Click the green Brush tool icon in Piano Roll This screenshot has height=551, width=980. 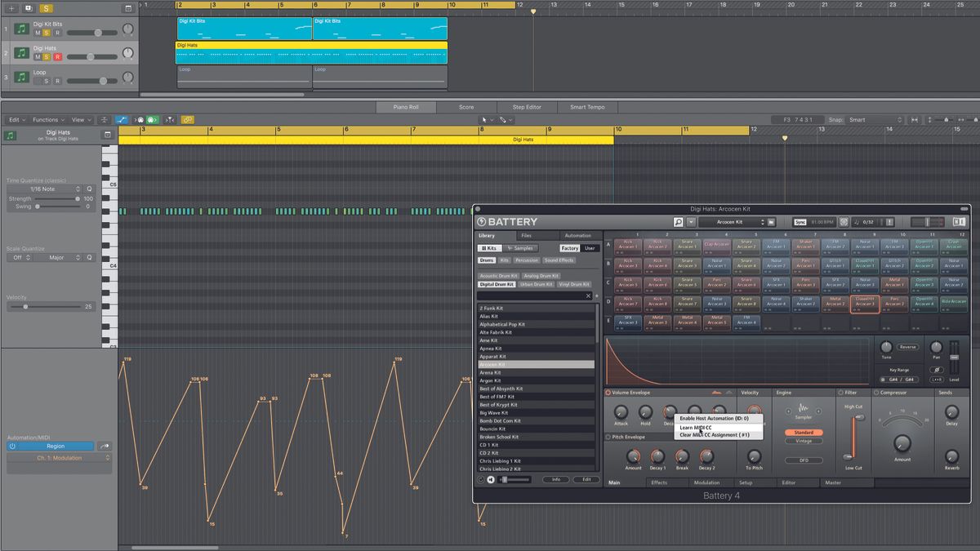click(152, 118)
